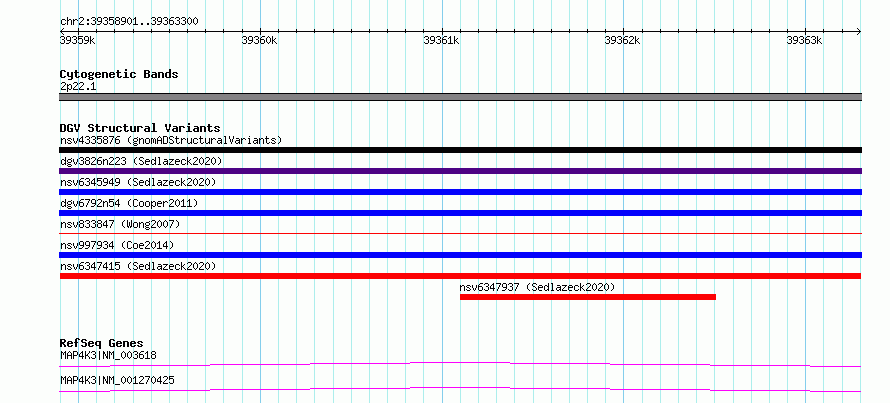Click the magenta NM_001270425 transcript line

click(x=460, y=389)
